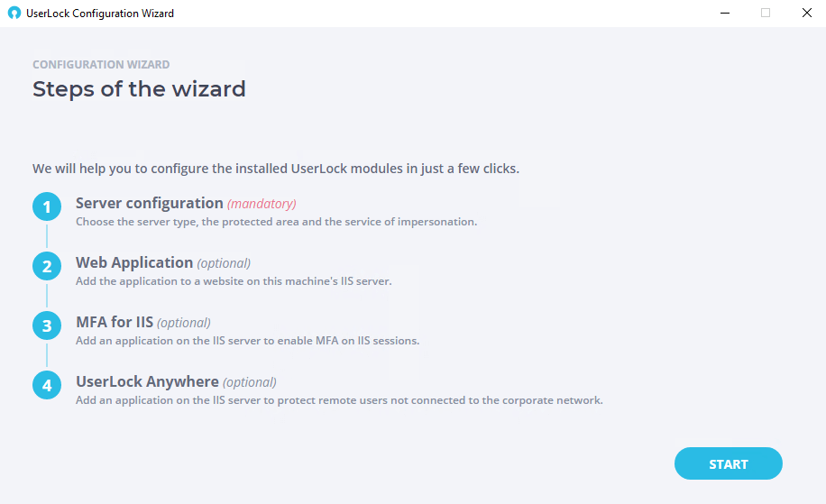
Task: Click the UserLock logo in title bar
Action: (14, 14)
